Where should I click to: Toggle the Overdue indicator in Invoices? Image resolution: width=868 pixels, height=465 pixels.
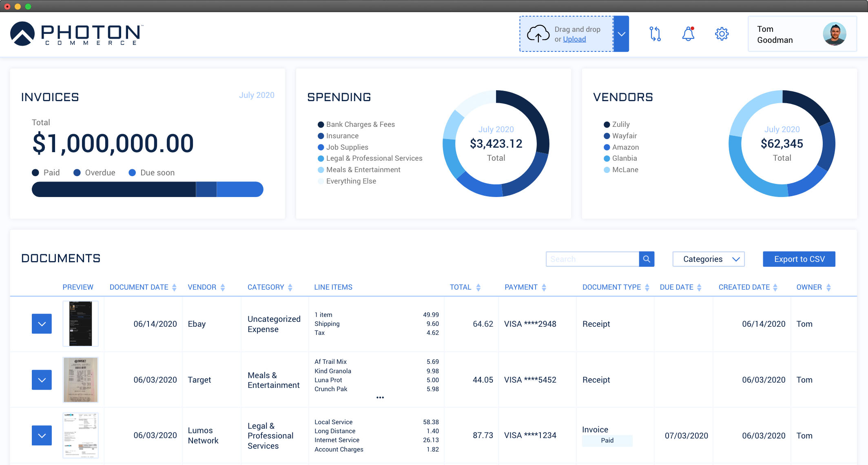click(x=77, y=172)
